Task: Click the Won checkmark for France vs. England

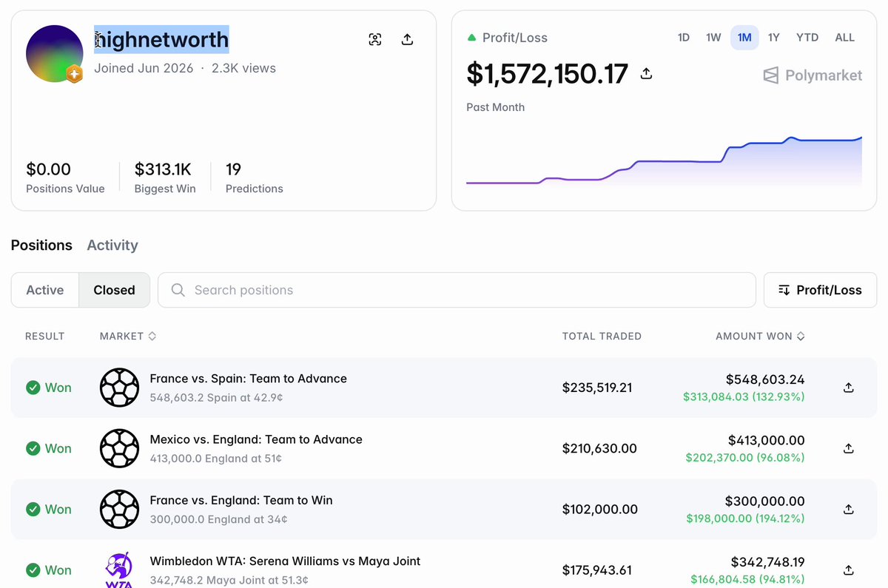Action: [x=33, y=509]
